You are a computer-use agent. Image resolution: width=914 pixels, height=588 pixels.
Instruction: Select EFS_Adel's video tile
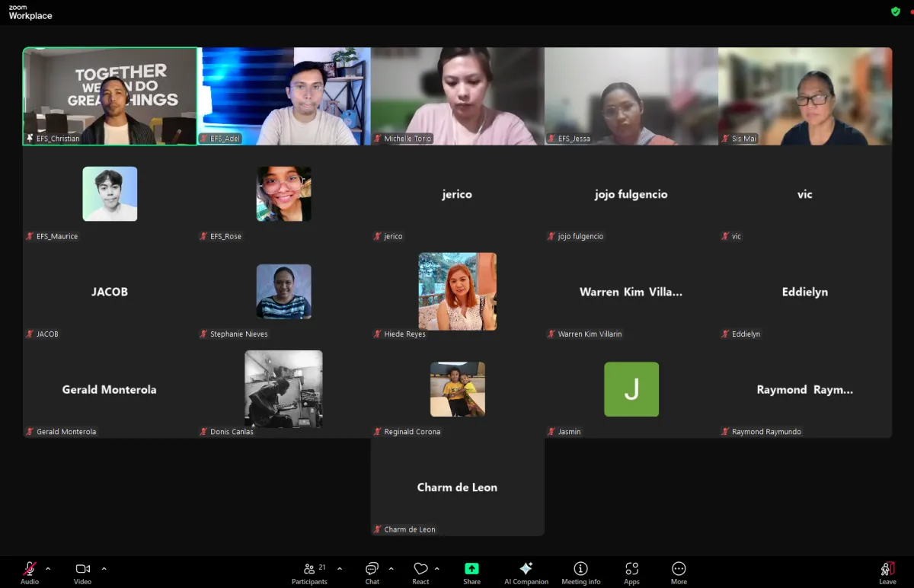point(284,96)
